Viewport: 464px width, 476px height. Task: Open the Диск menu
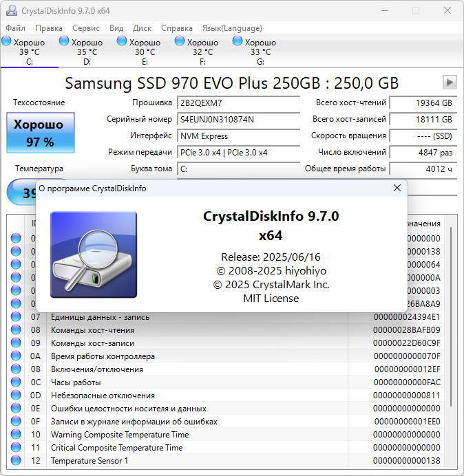pyautogui.click(x=142, y=28)
